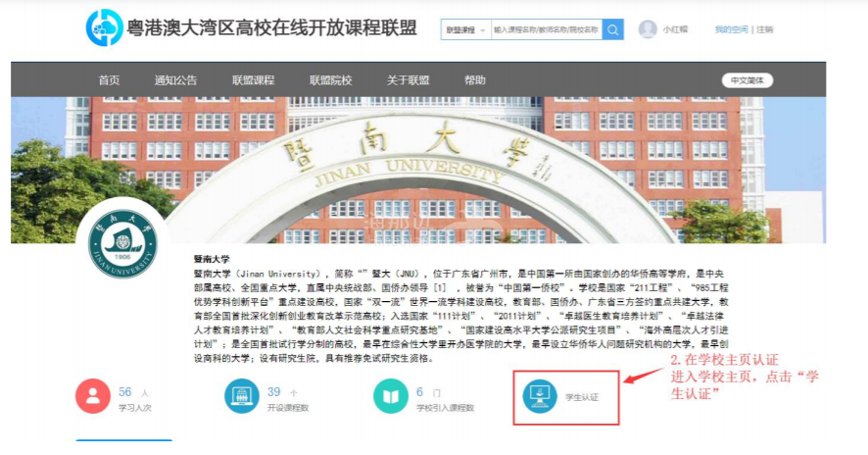
Task: Open the 联盟院校 navigation item
Action: (x=330, y=80)
